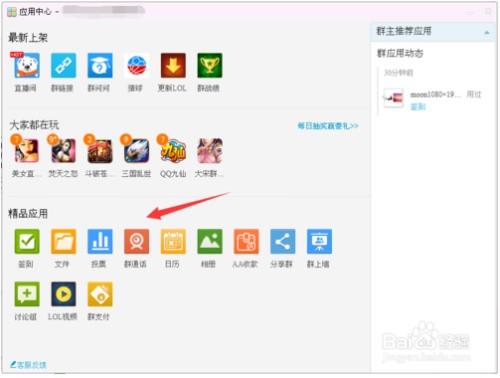Viewport: 500px width, 378px height.
Task: Open the 日历 calendar app
Action: pos(173,241)
